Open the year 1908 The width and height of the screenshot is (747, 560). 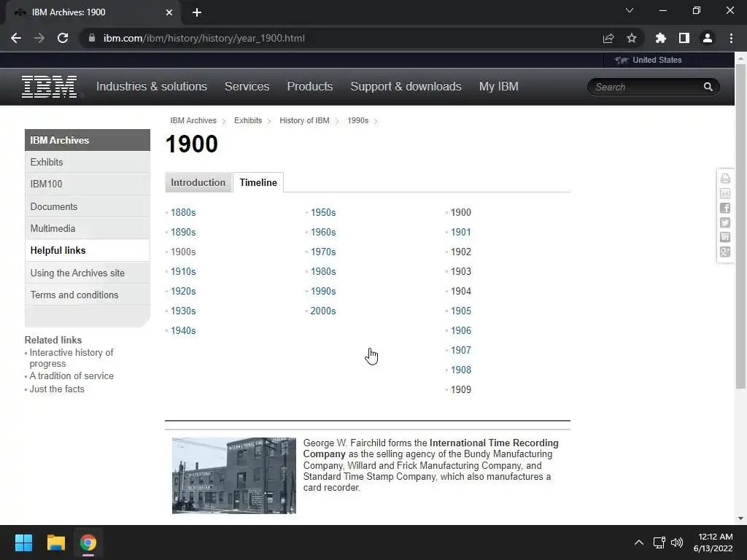point(461,370)
